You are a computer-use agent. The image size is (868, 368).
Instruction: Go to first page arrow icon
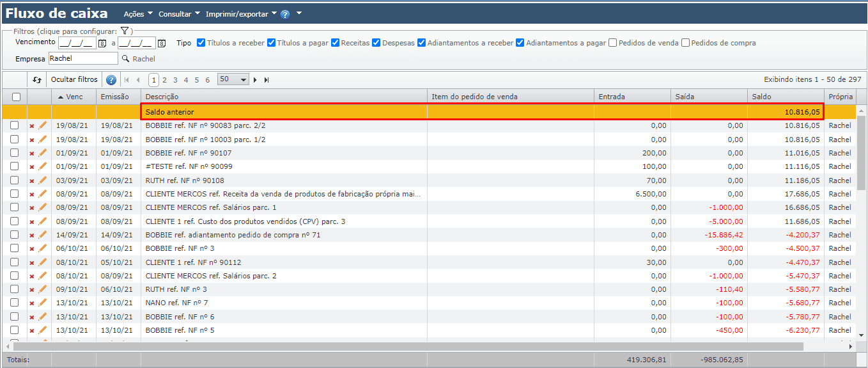pyautogui.click(x=127, y=80)
